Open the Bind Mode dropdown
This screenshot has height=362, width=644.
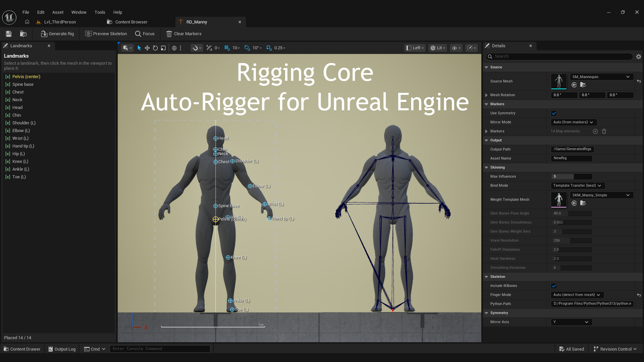click(578, 186)
